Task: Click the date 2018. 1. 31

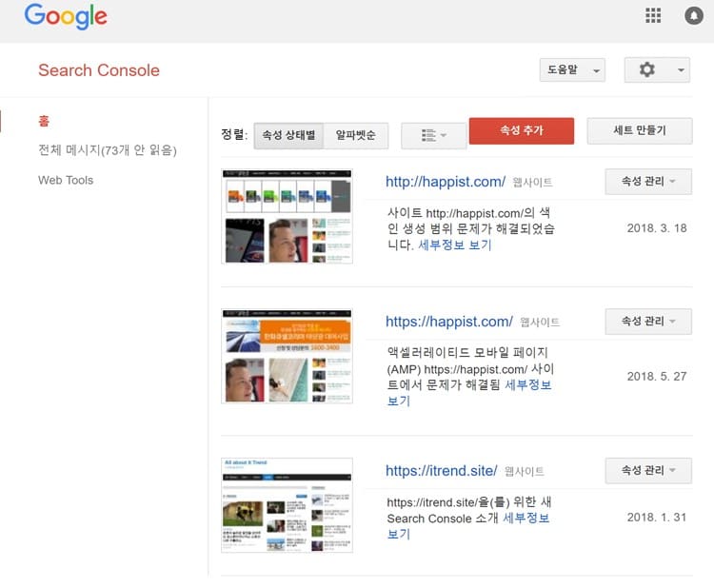Action: [657, 518]
